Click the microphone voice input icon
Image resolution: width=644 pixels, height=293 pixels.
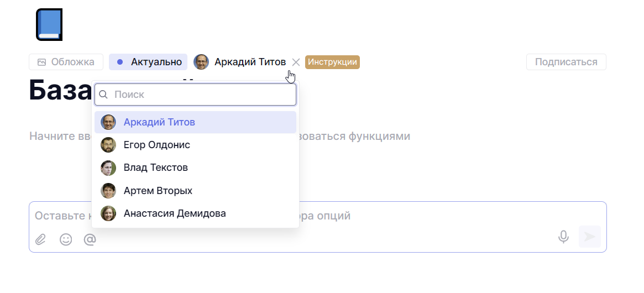point(563,237)
